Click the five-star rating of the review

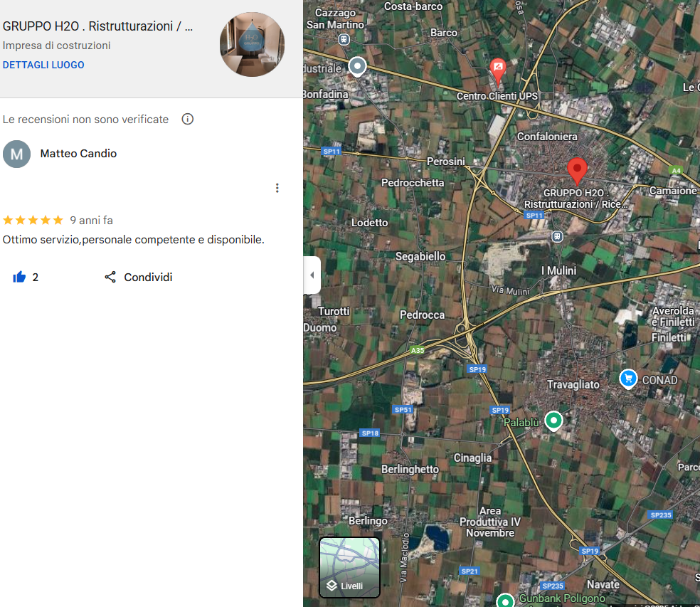pyautogui.click(x=33, y=220)
